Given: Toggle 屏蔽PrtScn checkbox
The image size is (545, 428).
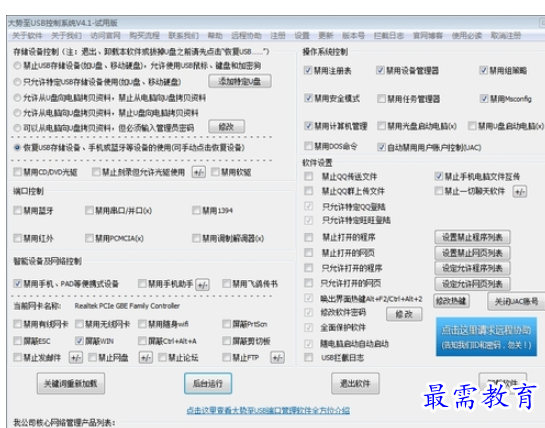Looking at the screenshot, I should (x=227, y=324).
